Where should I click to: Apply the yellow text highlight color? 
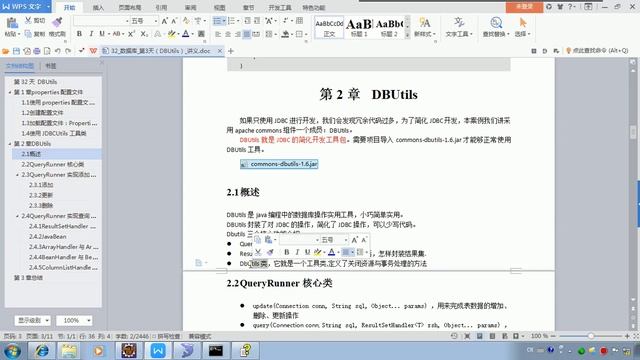point(171,34)
